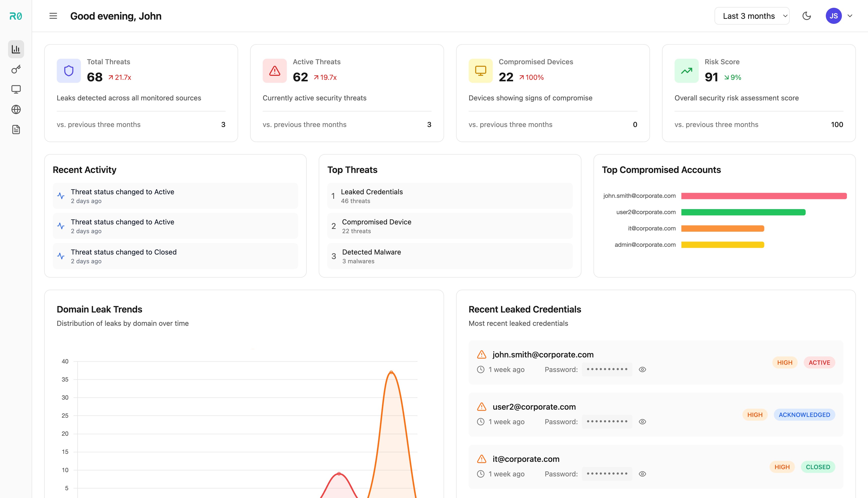Click the warning icon beside user2@corporate.com credential
Image resolution: width=868 pixels, height=498 pixels.
tap(482, 407)
